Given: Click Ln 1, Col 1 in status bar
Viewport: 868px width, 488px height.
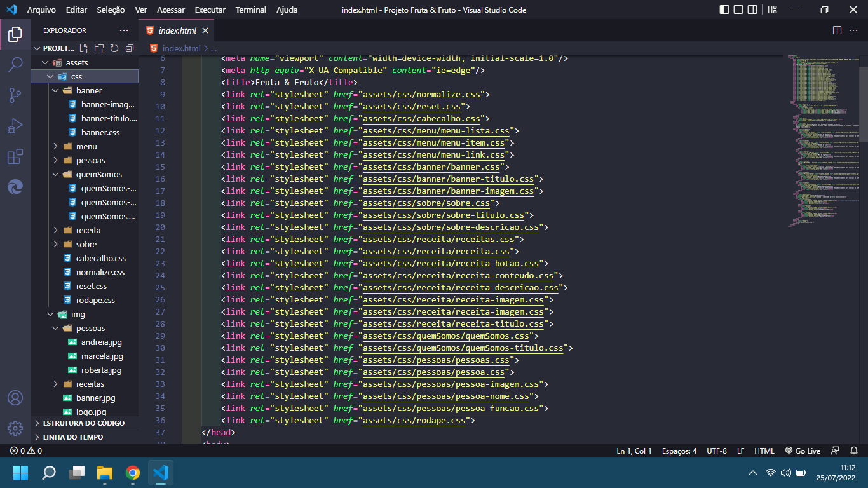Looking at the screenshot, I should click(x=634, y=451).
